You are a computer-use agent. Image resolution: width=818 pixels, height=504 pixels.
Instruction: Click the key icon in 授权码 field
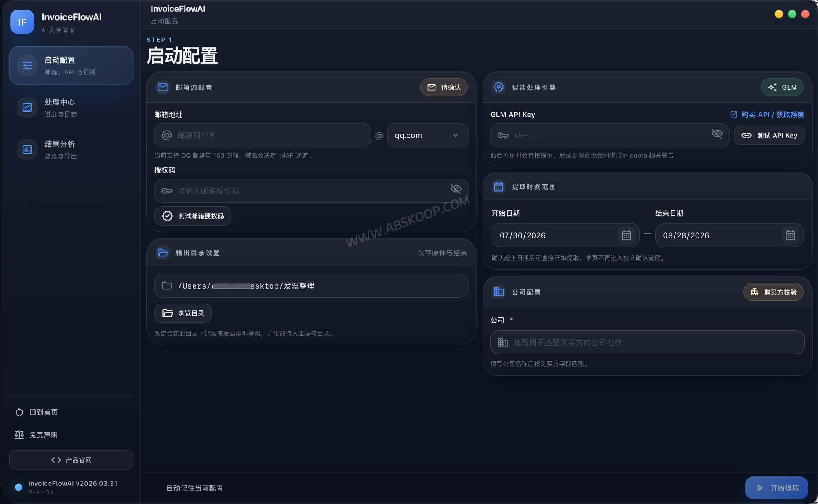click(x=167, y=191)
